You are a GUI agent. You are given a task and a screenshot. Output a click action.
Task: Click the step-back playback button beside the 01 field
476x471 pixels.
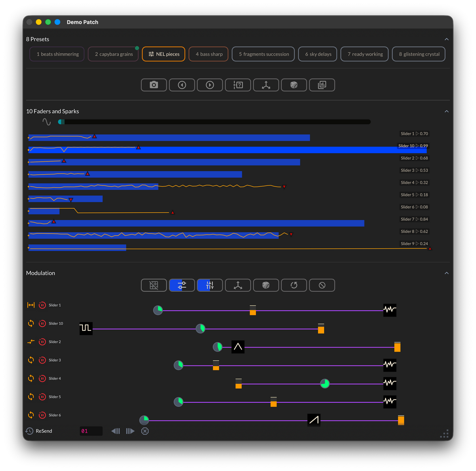pos(116,431)
